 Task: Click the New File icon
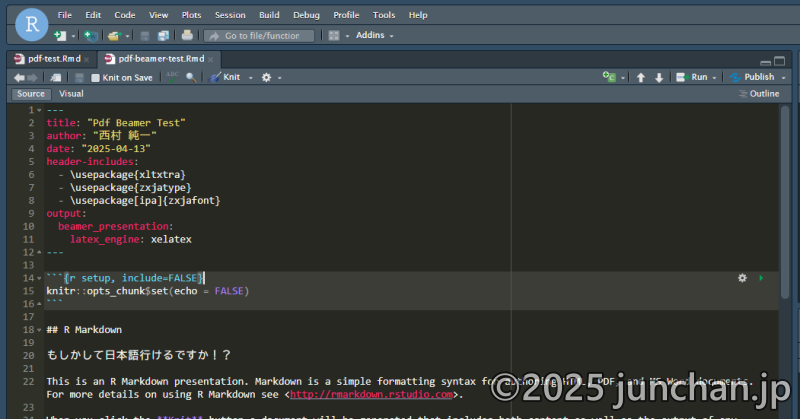pyautogui.click(x=60, y=35)
